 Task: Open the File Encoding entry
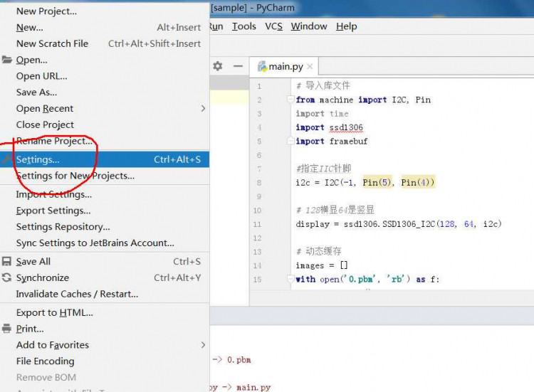pos(105,361)
